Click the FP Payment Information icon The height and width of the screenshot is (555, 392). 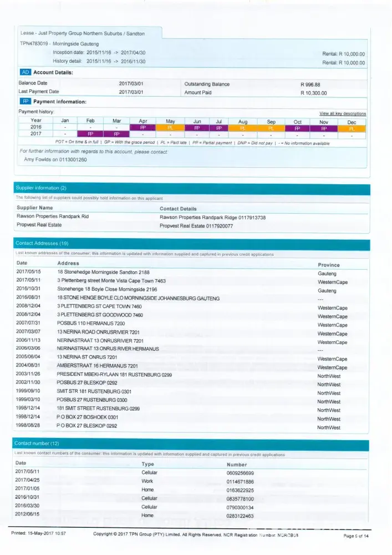pyautogui.click(x=25, y=102)
